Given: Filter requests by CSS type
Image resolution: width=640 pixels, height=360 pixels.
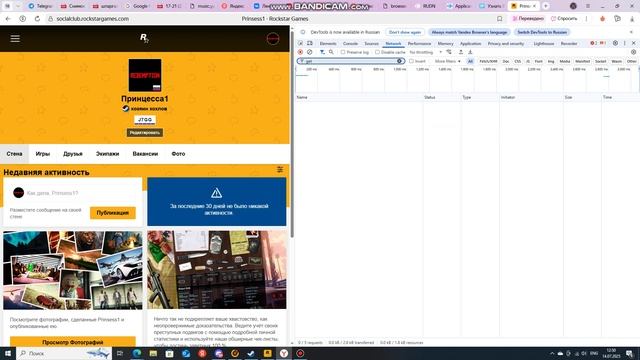Looking at the screenshot, I should click(x=518, y=61).
